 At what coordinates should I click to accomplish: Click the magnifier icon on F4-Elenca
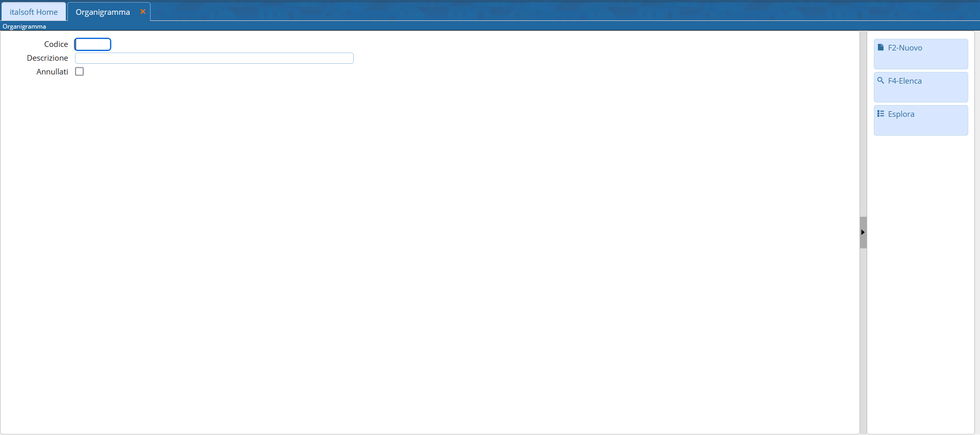click(880, 81)
